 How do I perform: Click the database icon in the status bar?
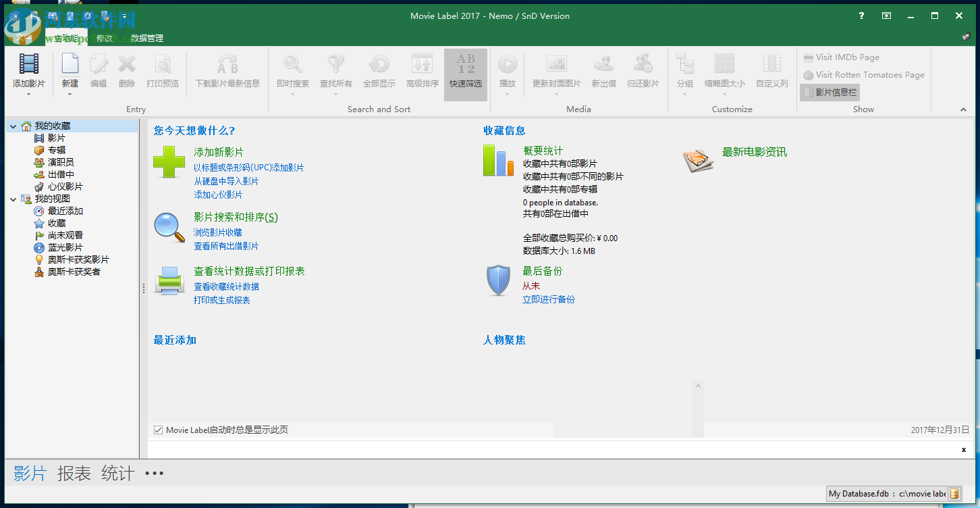click(954, 494)
